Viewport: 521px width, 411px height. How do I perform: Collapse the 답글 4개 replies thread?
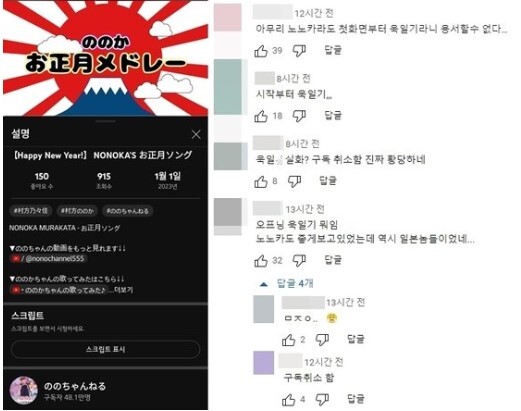[x=287, y=284]
